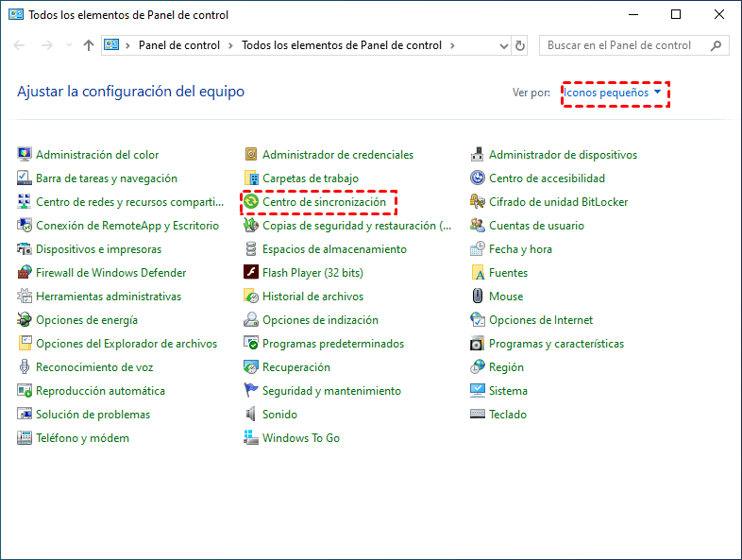Click the Teclado keyboard icon

tap(478, 415)
